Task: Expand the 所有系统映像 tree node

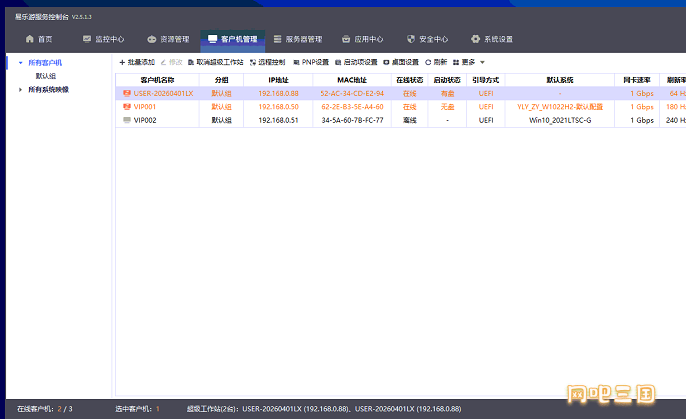Action: tap(20, 89)
